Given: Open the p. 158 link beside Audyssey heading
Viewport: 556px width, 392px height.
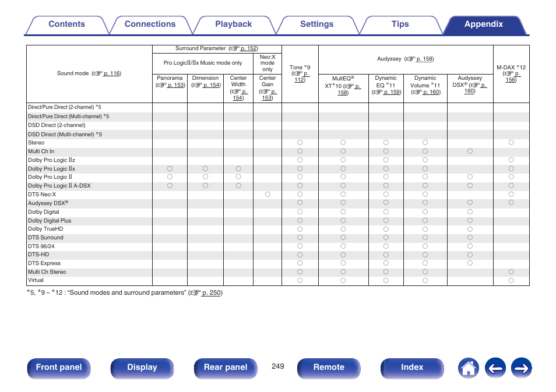Looking at the screenshot, I should pos(424,59).
